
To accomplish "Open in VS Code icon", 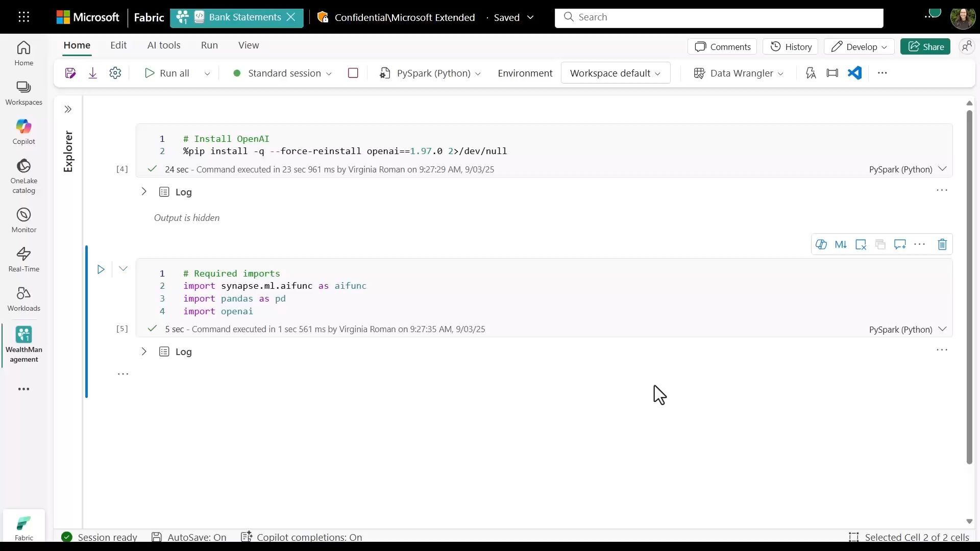I will point(855,73).
